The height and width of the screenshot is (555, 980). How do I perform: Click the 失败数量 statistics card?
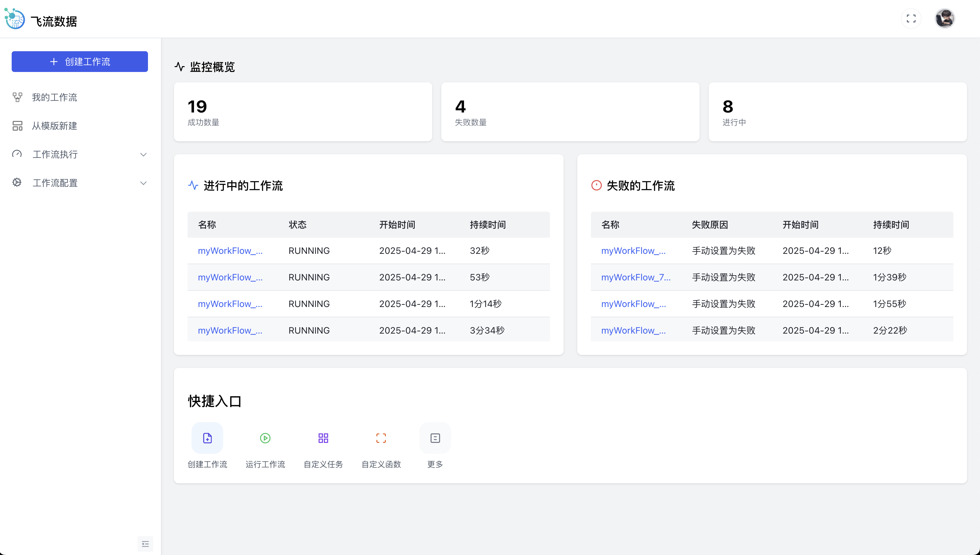pos(570,112)
